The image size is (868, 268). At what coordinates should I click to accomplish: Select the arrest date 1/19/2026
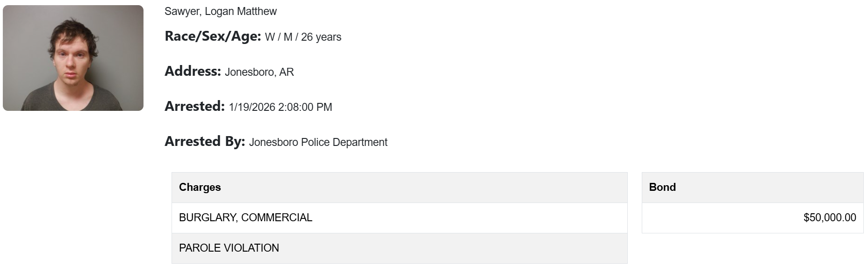tap(252, 107)
